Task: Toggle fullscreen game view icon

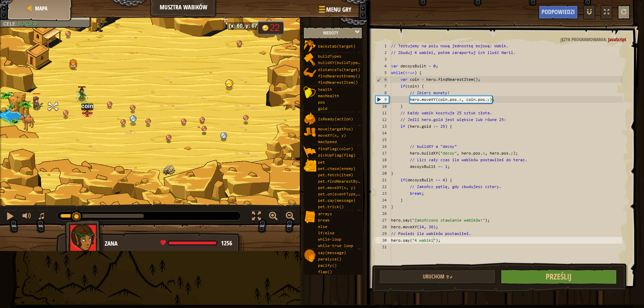Action: tap(256, 216)
